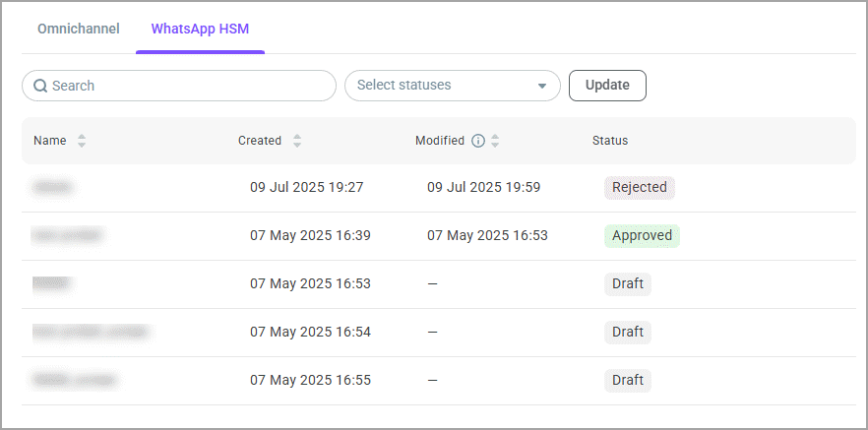Click the Name column header label

(50, 141)
